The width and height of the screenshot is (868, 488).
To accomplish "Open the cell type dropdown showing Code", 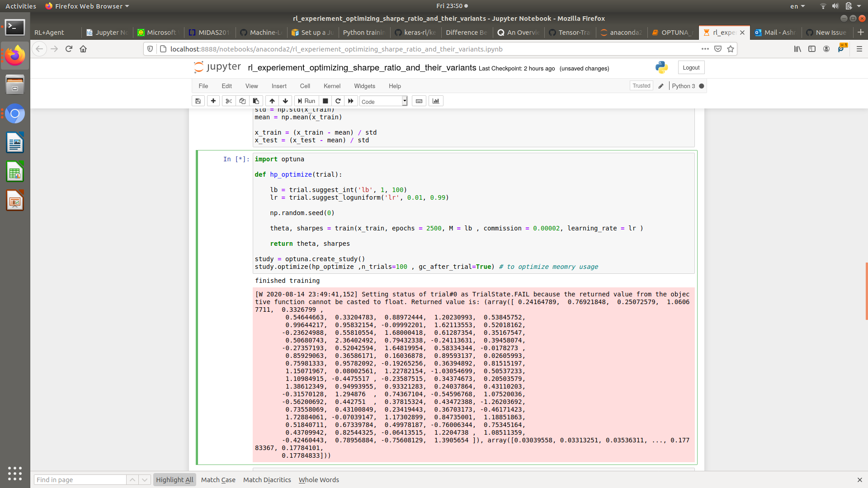I will (382, 101).
